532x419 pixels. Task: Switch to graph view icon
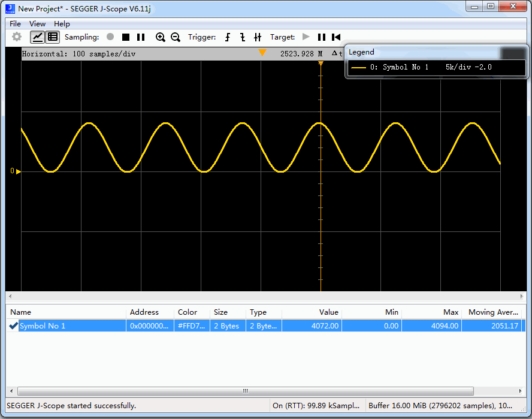(x=37, y=37)
